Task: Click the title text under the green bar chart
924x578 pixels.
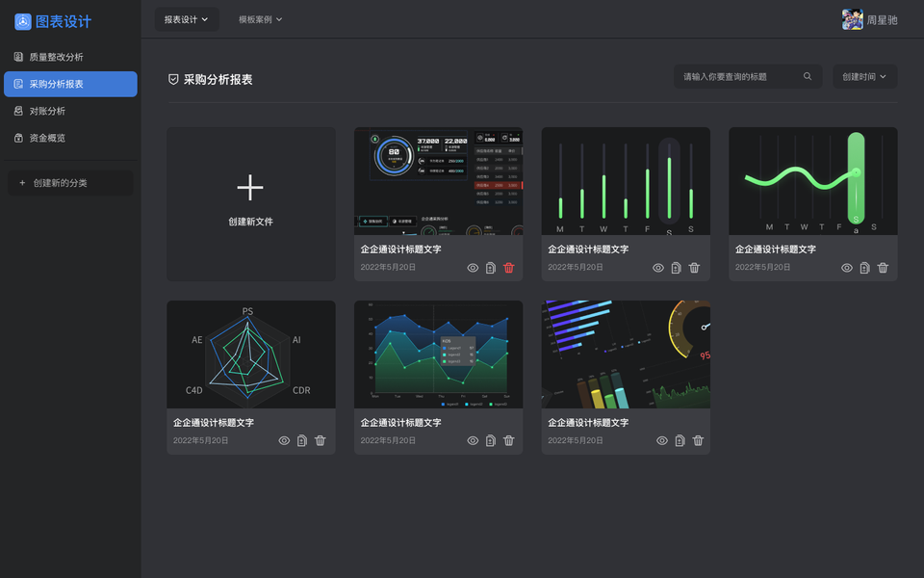Action: 588,250
